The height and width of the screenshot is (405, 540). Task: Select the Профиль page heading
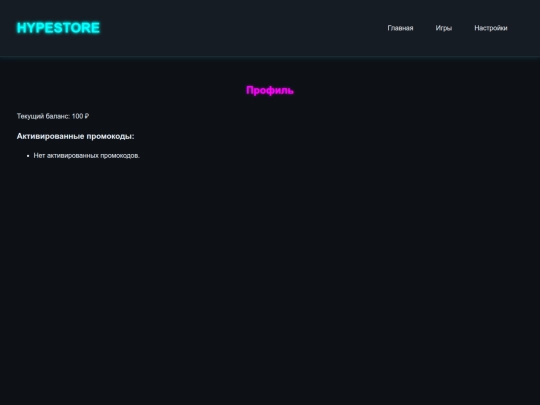(x=270, y=90)
